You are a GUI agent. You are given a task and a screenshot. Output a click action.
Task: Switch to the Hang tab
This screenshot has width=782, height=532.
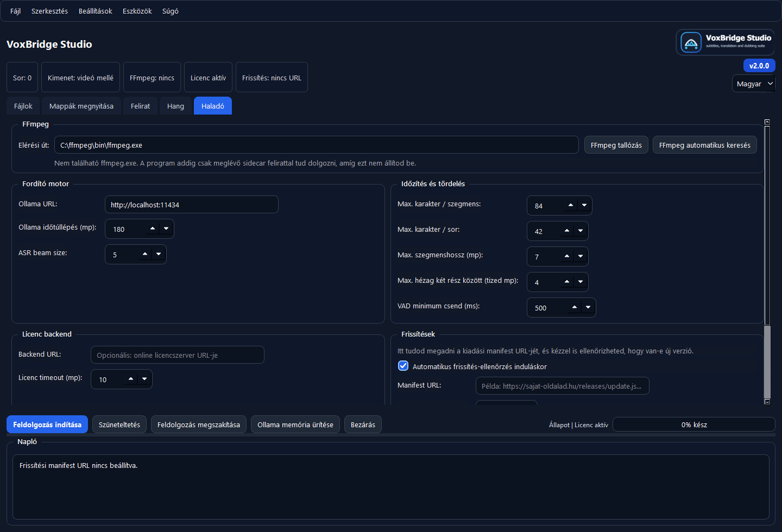coord(175,106)
